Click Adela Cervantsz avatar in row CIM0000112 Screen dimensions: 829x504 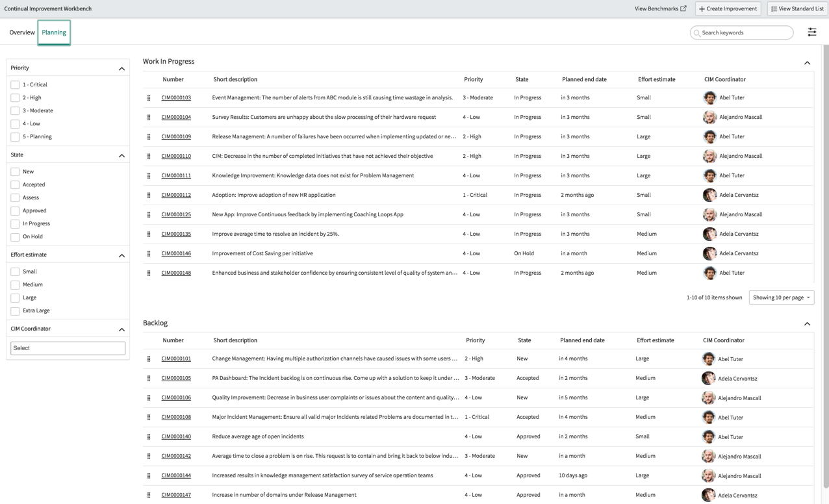709,195
